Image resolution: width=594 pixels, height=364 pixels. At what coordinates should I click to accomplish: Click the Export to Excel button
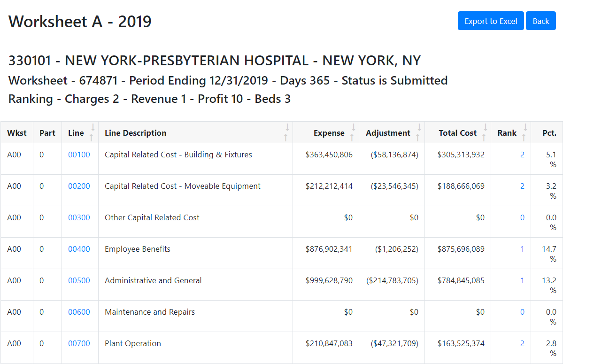point(491,21)
